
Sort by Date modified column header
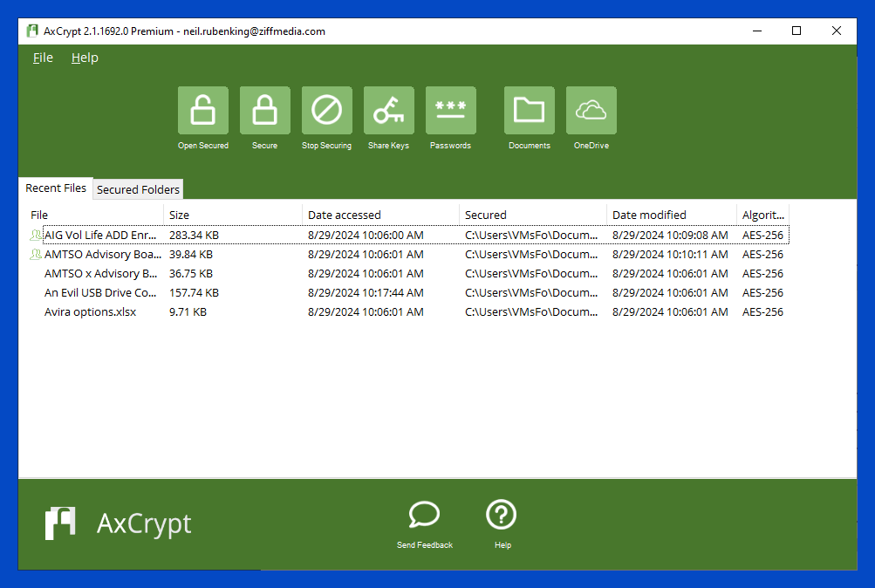point(672,215)
